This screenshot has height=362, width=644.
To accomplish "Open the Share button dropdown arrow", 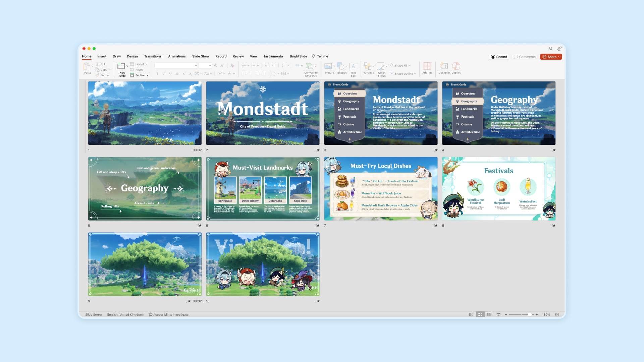I will point(559,57).
